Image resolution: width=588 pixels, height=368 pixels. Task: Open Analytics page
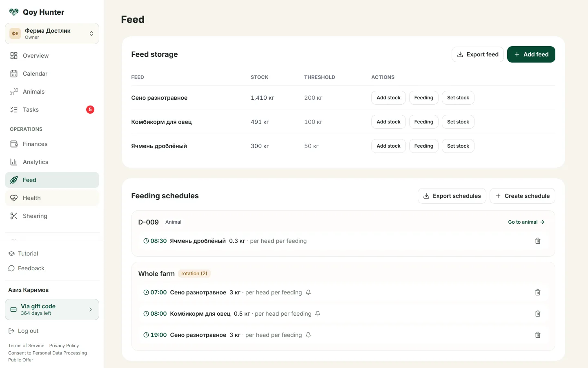52,162
